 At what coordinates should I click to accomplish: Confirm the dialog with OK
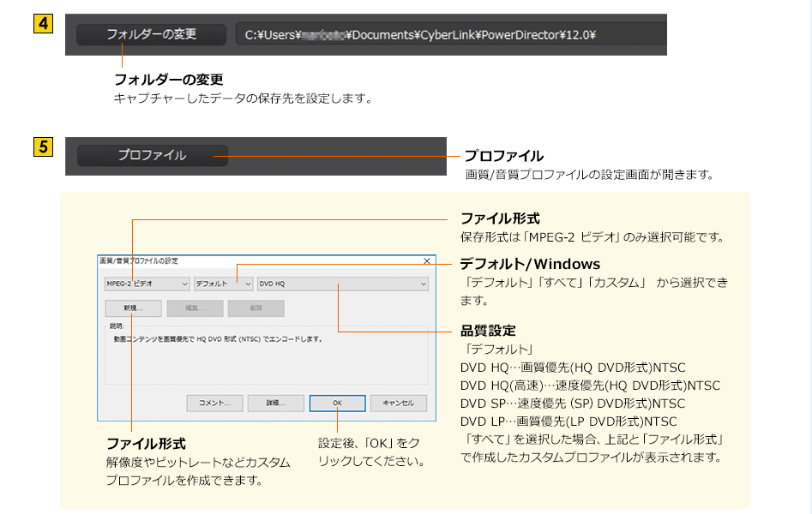pos(337,403)
